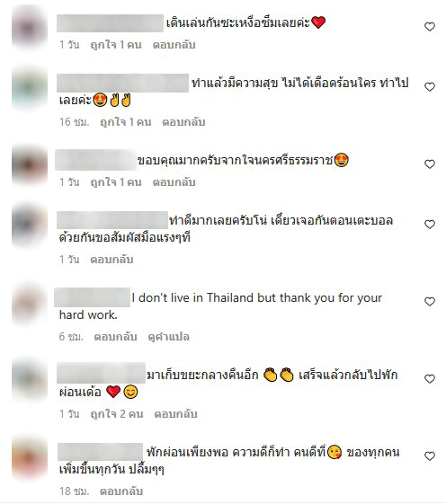Image resolution: width=446 pixels, height=504 pixels.
Task: View 'ถูกใจ 1 คน' under the 16 ชม. comment
Action: click(x=126, y=122)
